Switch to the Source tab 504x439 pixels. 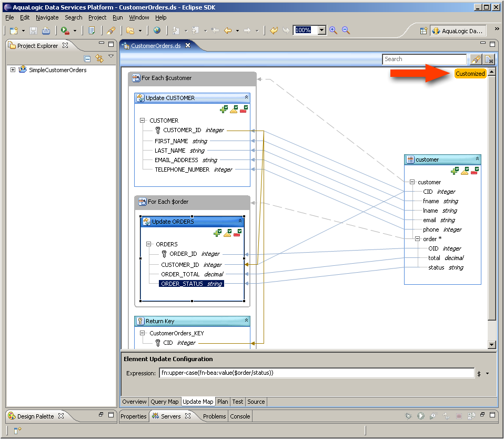tap(256, 402)
